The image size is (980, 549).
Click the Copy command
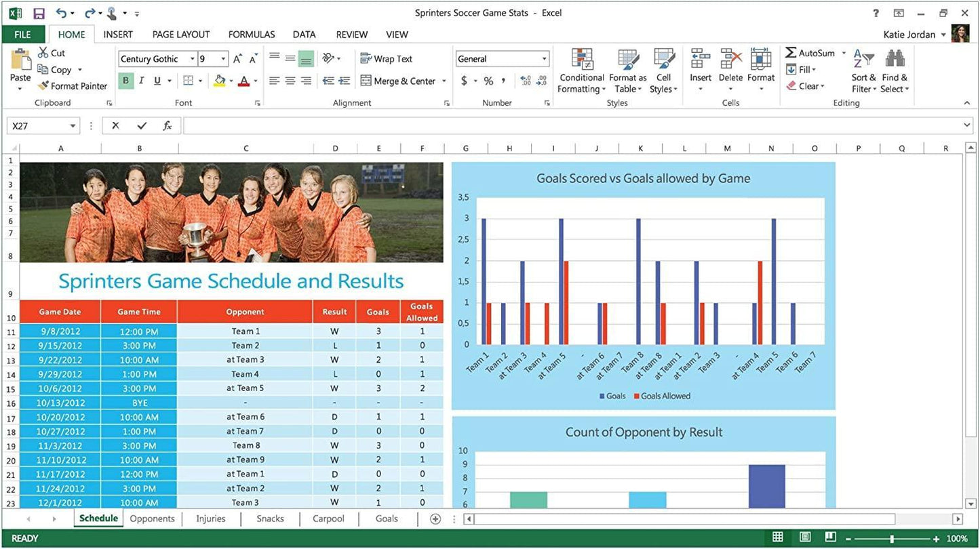[x=59, y=69]
